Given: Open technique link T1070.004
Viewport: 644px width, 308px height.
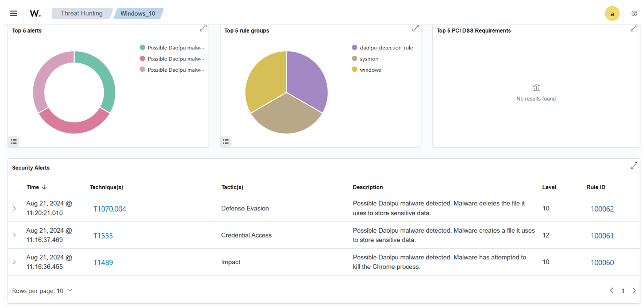Looking at the screenshot, I should (110, 209).
